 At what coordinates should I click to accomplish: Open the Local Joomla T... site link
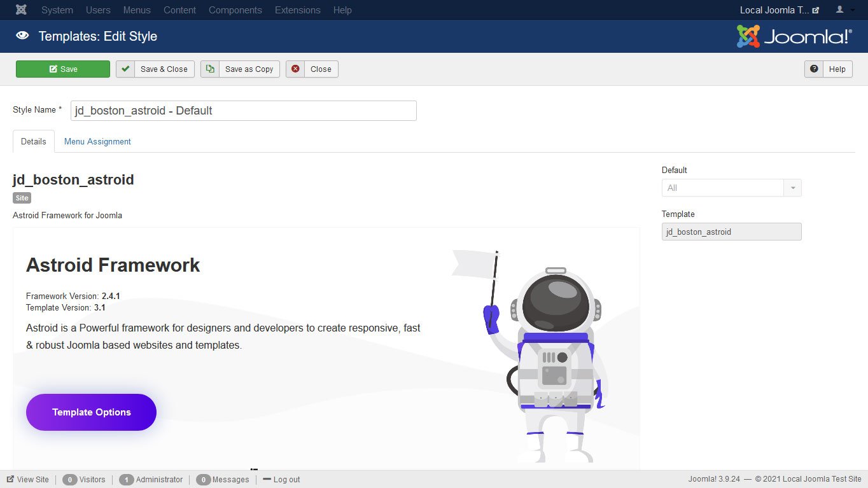[x=780, y=10]
